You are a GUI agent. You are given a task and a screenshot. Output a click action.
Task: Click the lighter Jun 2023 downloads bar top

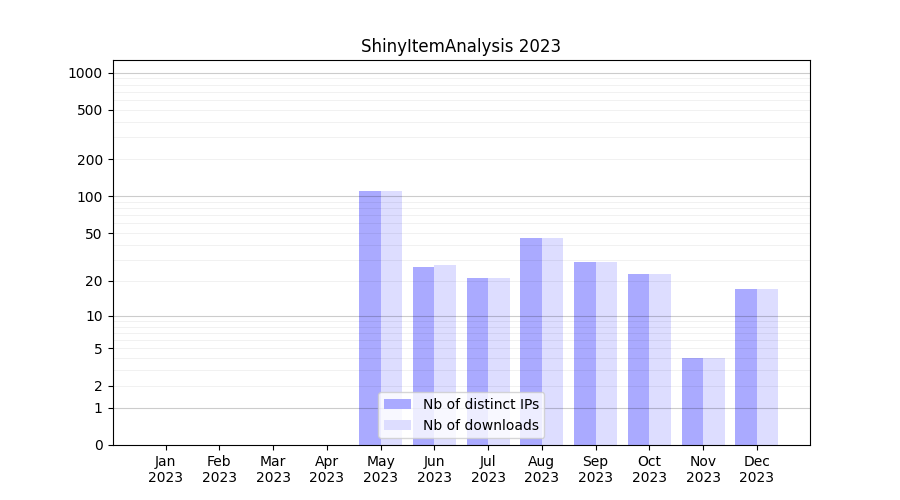(x=445, y=268)
